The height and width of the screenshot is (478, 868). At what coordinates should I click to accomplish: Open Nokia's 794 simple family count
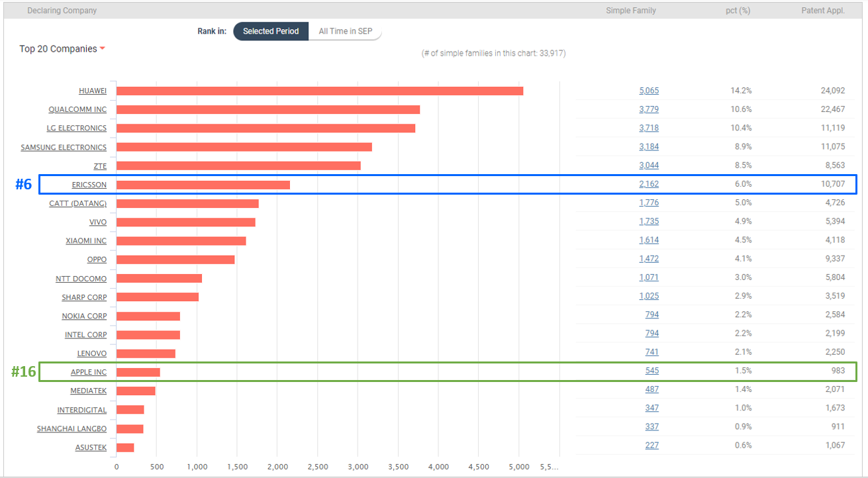coord(652,314)
